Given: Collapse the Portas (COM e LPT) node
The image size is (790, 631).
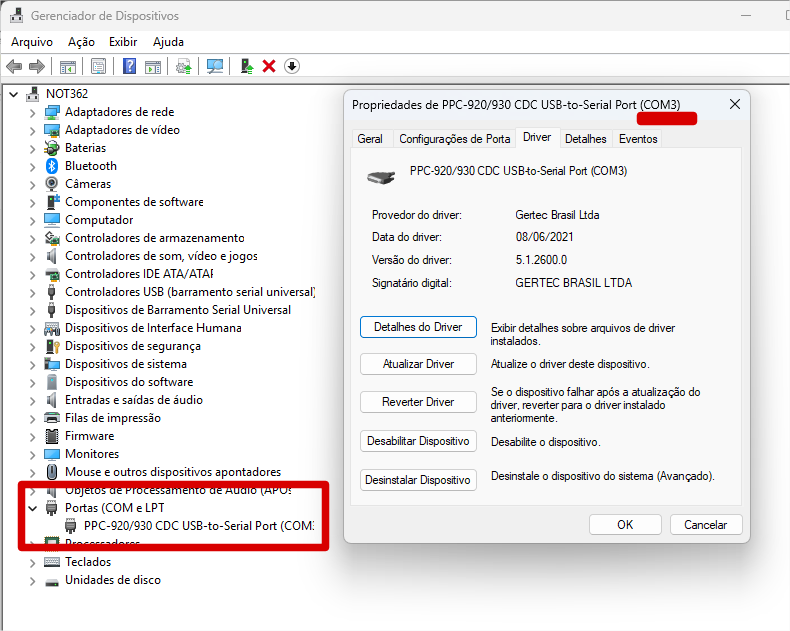Looking at the screenshot, I should tap(33, 508).
